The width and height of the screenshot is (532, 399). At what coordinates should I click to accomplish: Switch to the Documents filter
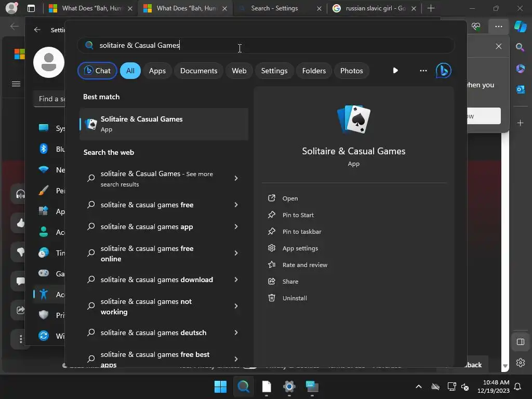tap(198, 71)
